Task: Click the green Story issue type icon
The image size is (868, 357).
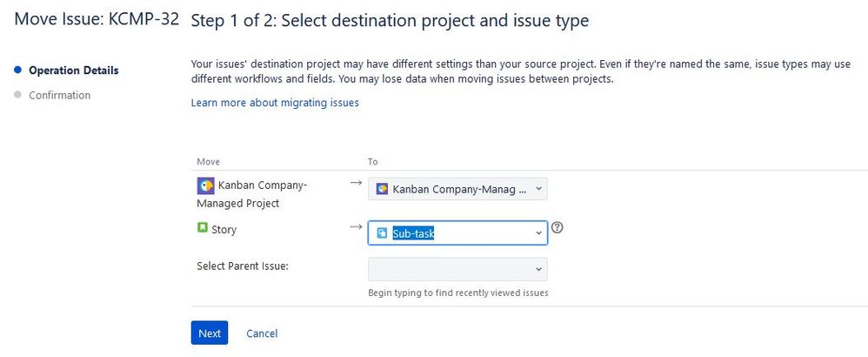Action: 203,229
